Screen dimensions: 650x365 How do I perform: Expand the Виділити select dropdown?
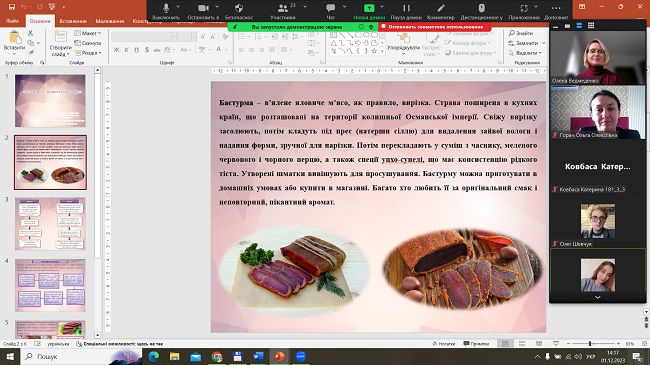[525, 53]
